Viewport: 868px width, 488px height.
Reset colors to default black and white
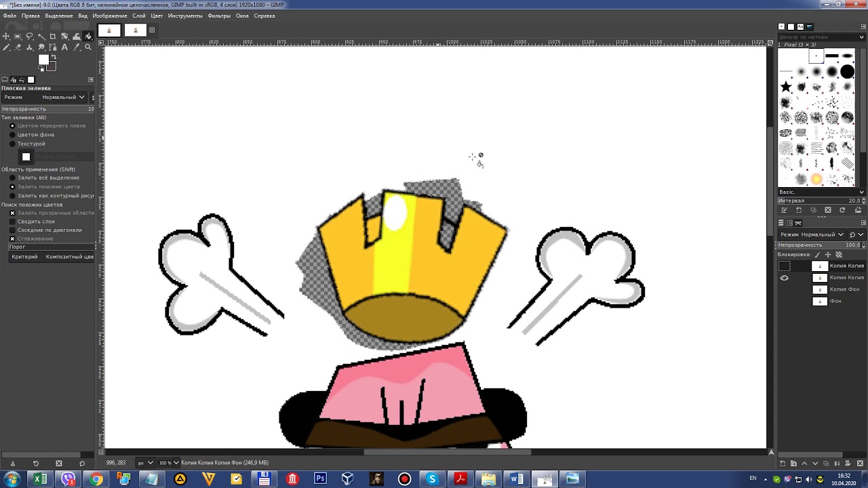(41, 68)
